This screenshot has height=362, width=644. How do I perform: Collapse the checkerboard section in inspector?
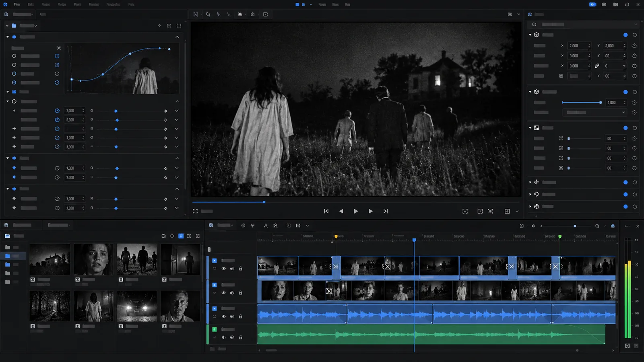[530, 128]
